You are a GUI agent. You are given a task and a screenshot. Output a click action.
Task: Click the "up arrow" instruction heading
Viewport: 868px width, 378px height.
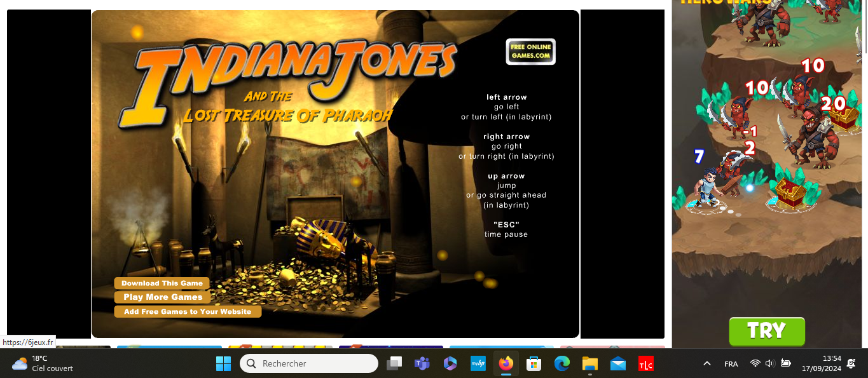point(507,176)
